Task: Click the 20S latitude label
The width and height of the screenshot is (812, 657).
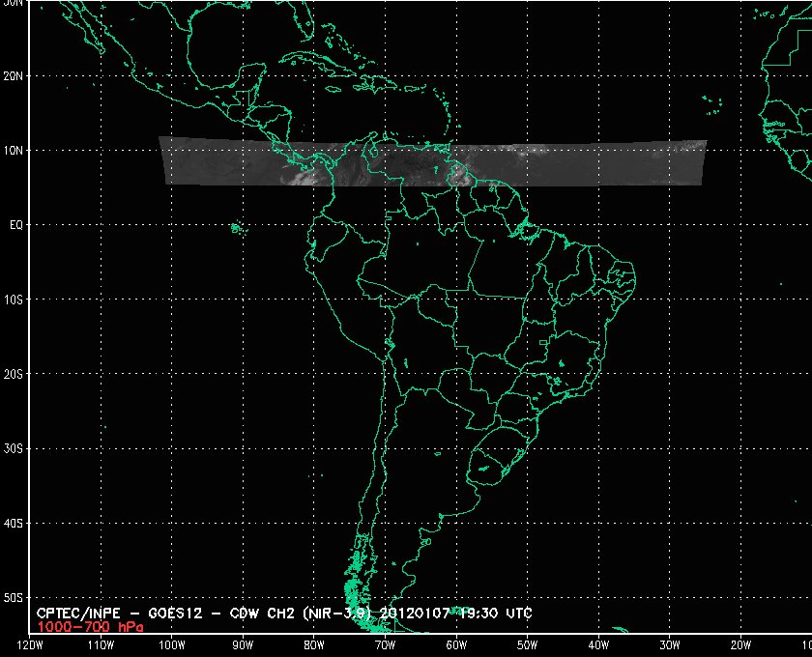Action: 14,374
